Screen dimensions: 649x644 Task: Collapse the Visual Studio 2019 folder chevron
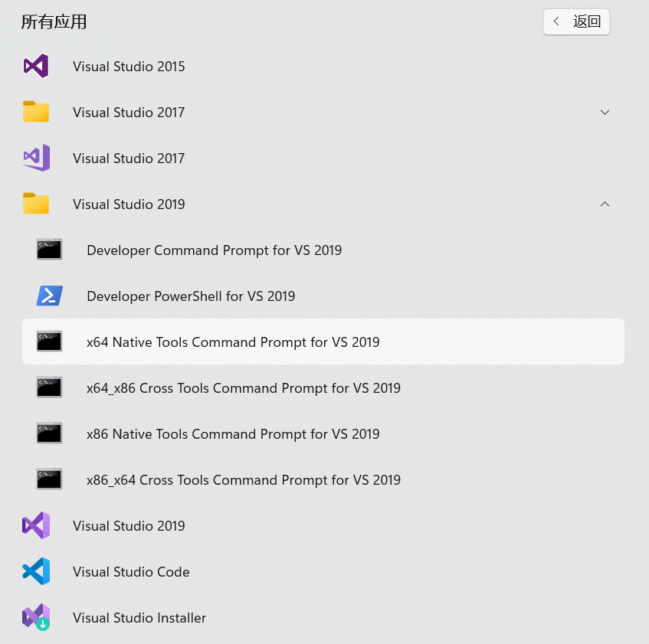coord(605,204)
